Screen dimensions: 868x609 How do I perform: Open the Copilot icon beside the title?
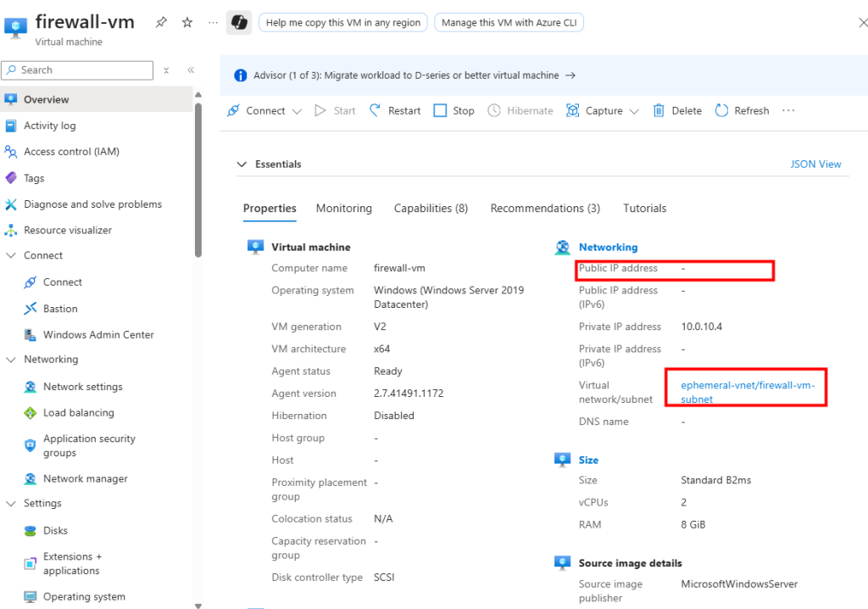[x=239, y=22]
